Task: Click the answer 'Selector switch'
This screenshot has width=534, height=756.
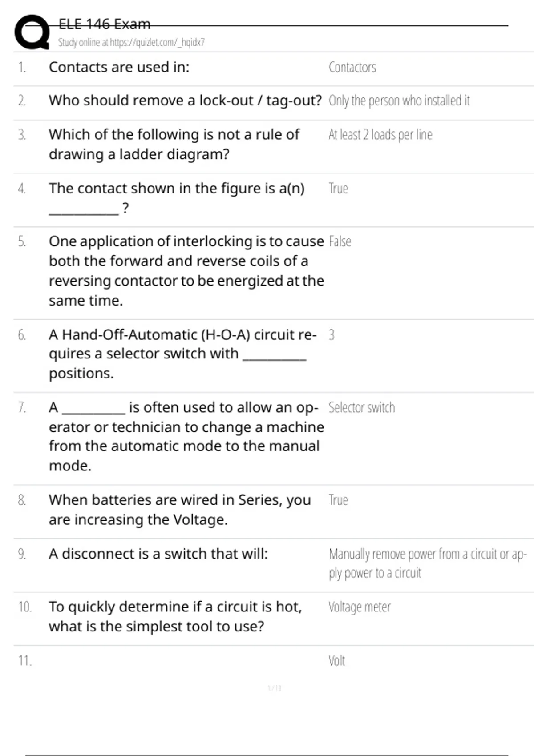Action: (361, 407)
